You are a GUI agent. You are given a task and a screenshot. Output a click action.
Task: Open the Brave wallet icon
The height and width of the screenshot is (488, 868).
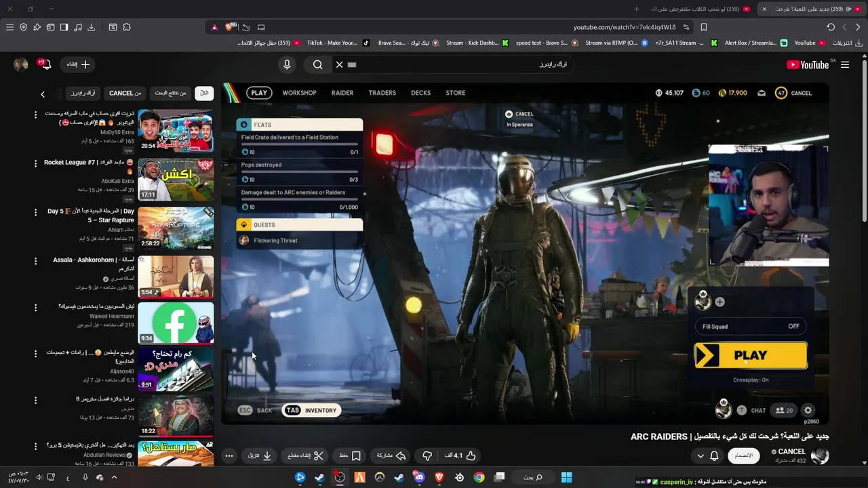[x=50, y=27]
